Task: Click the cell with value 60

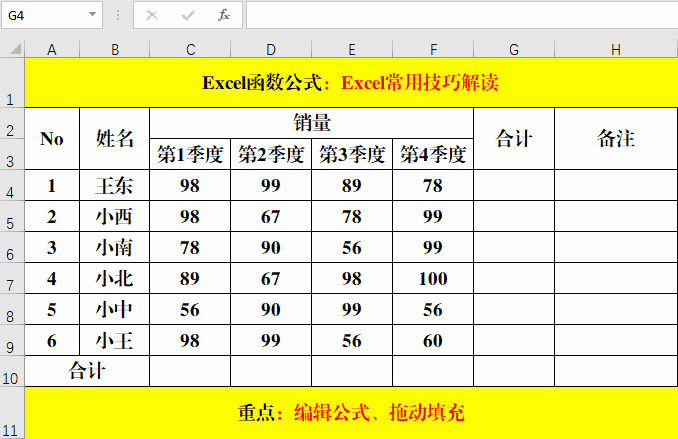Action: coord(433,340)
